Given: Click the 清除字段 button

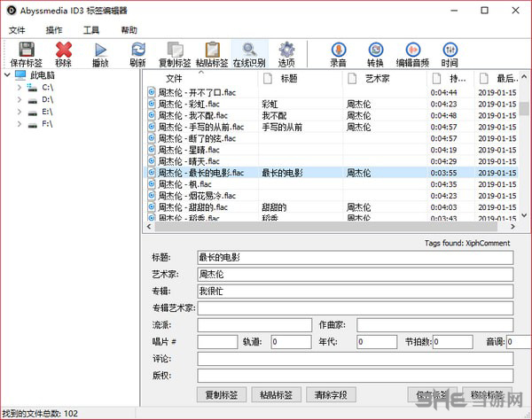Looking at the screenshot, I should [331, 394].
